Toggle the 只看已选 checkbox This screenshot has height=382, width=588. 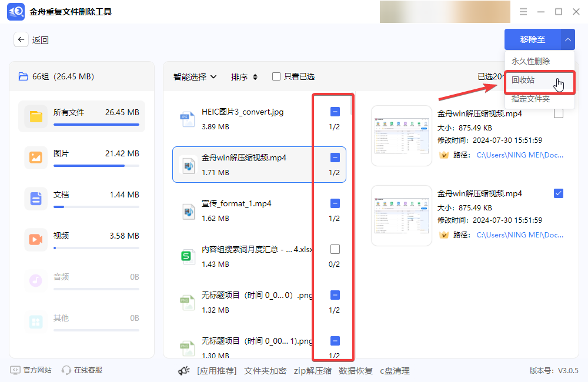tap(276, 76)
